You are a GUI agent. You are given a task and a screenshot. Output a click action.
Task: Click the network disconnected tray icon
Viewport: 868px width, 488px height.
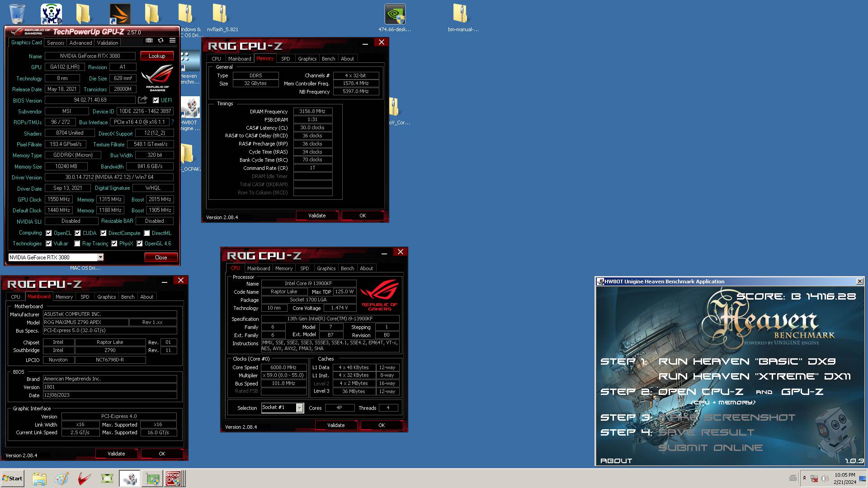(814, 479)
